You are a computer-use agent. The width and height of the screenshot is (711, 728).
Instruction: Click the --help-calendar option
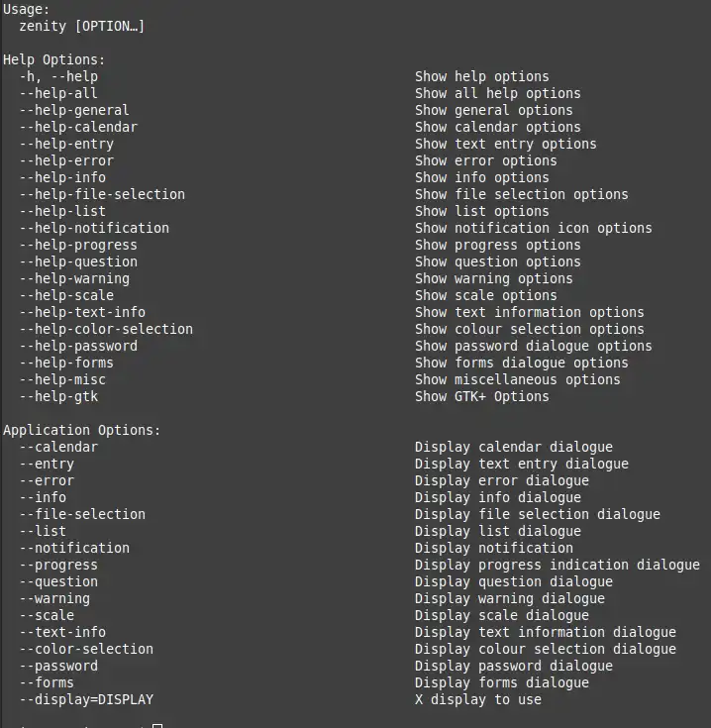pyautogui.click(x=78, y=127)
